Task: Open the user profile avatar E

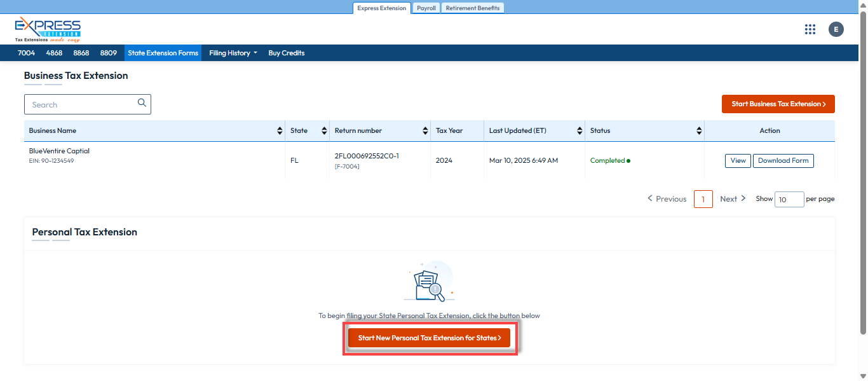Action: [836, 29]
